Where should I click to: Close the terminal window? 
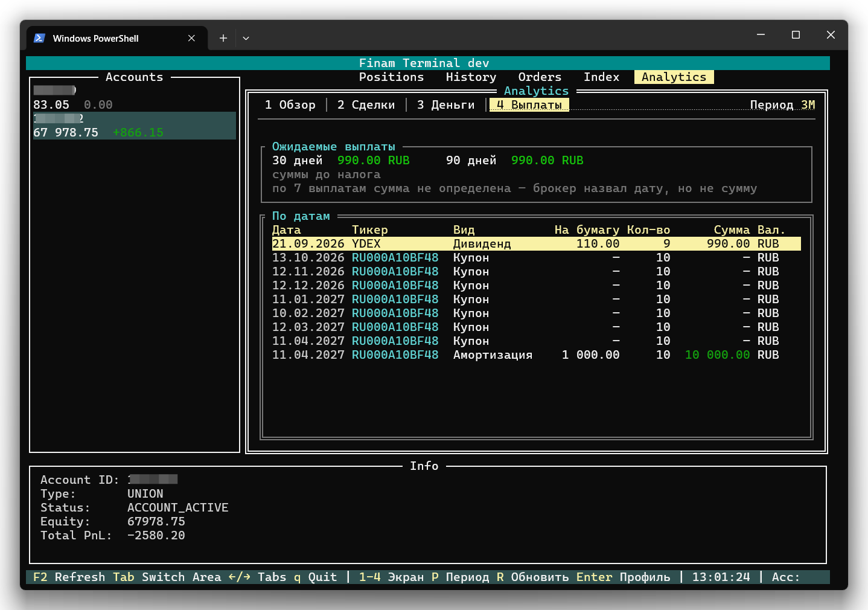click(831, 35)
